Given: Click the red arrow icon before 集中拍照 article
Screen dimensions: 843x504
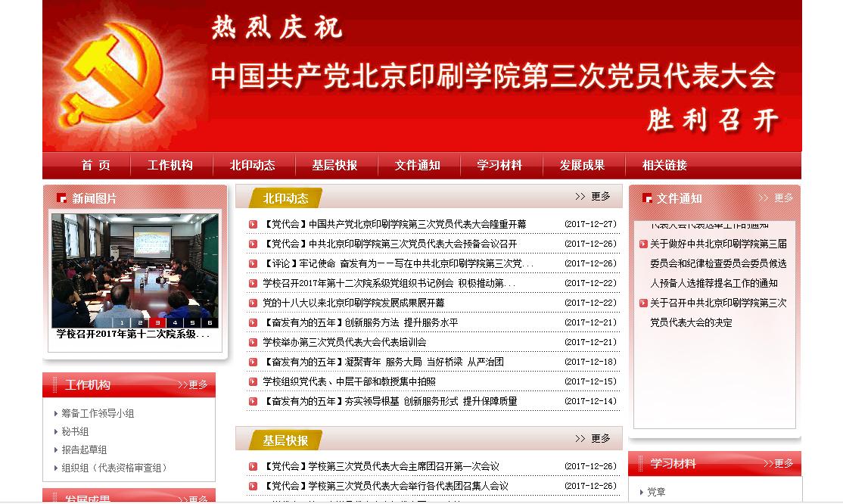Looking at the screenshot, I should point(253,382).
